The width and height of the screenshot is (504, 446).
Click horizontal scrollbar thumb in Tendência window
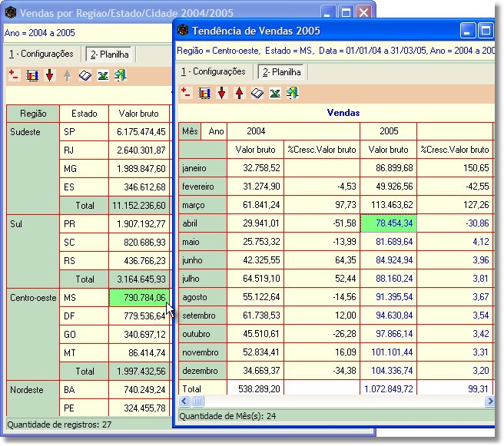point(197,401)
